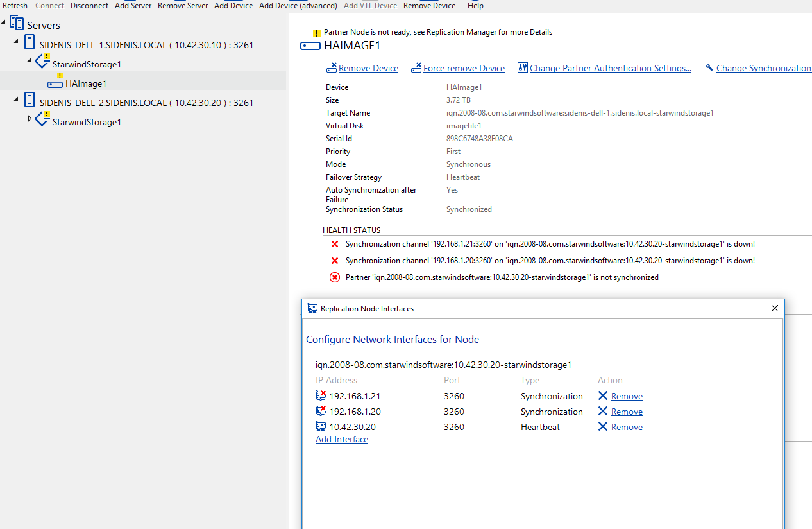The height and width of the screenshot is (529, 812).
Task: Click Configure Network Interfaces for Node heading
Action: pyautogui.click(x=393, y=340)
